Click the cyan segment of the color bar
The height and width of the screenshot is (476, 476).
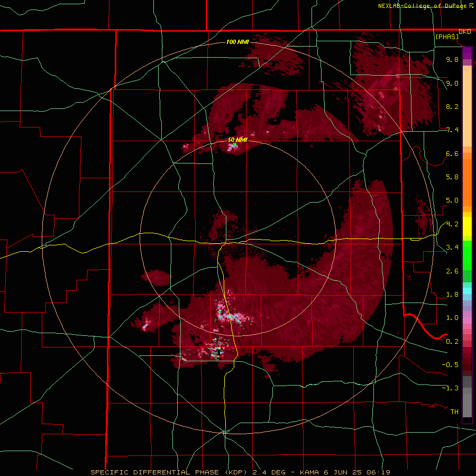point(467,291)
